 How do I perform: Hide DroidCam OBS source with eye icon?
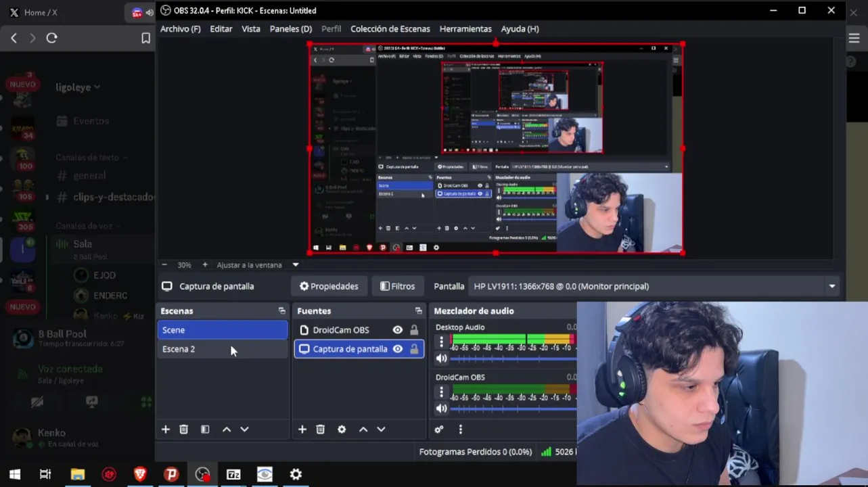tap(398, 330)
